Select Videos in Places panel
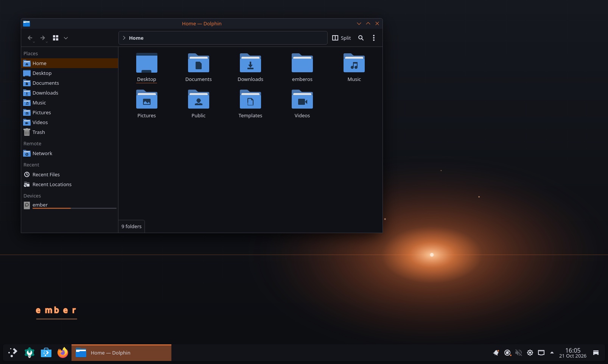This screenshot has height=364, width=608. click(70, 122)
